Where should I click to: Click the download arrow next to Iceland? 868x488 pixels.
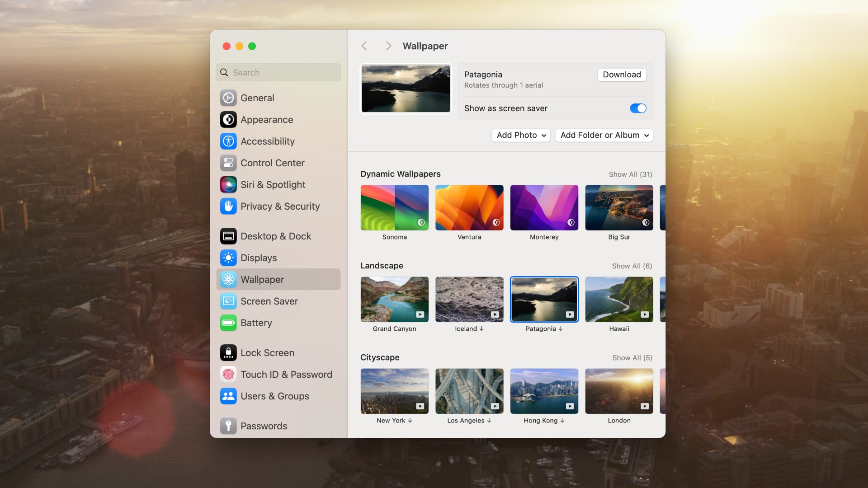click(x=481, y=329)
